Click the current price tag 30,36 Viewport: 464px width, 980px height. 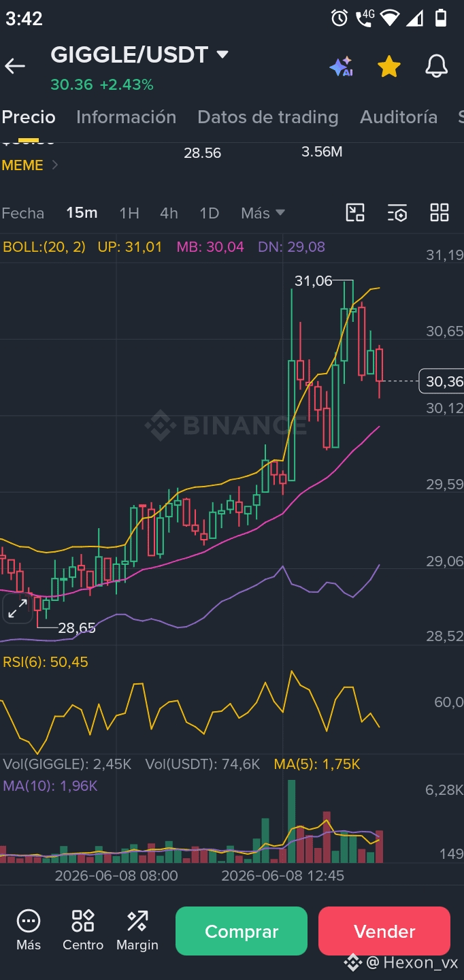[x=442, y=381]
